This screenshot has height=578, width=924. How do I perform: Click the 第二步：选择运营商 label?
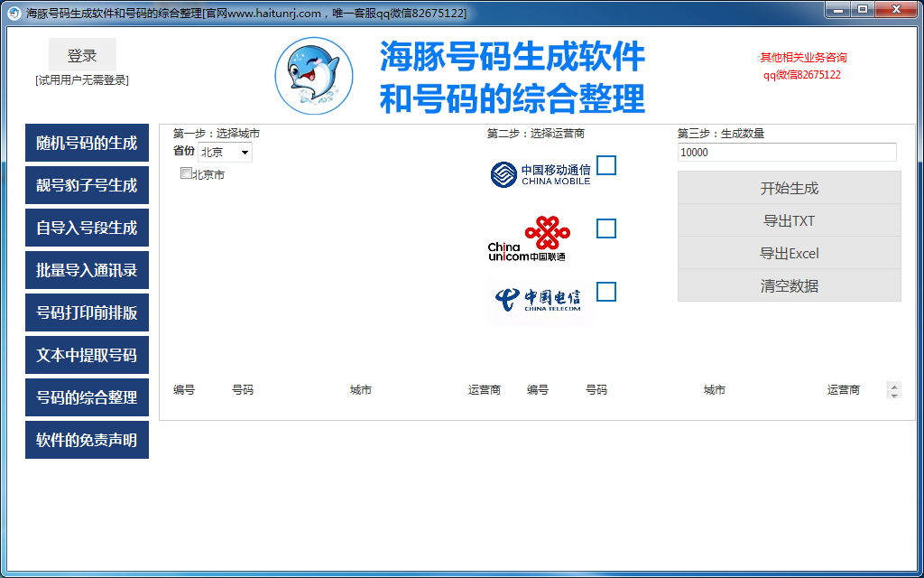point(536,134)
